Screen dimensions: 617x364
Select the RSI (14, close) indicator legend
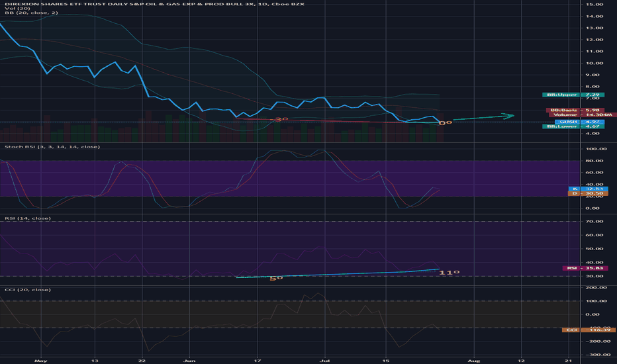(x=28, y=218)
